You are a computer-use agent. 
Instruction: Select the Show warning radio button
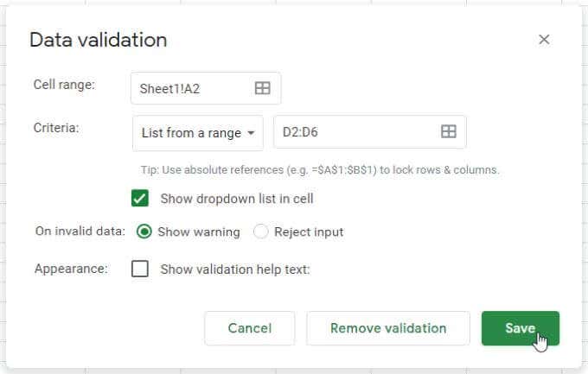pos(144,231)
